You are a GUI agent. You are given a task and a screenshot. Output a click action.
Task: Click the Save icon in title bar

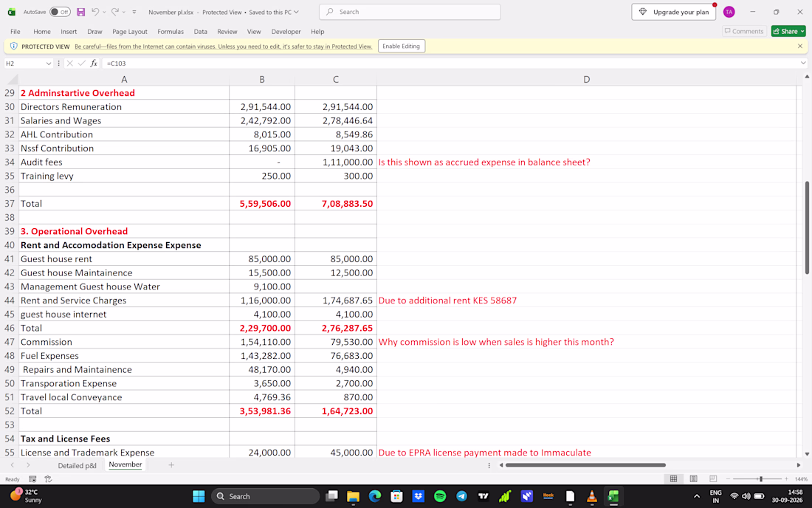tap(80, 12)
